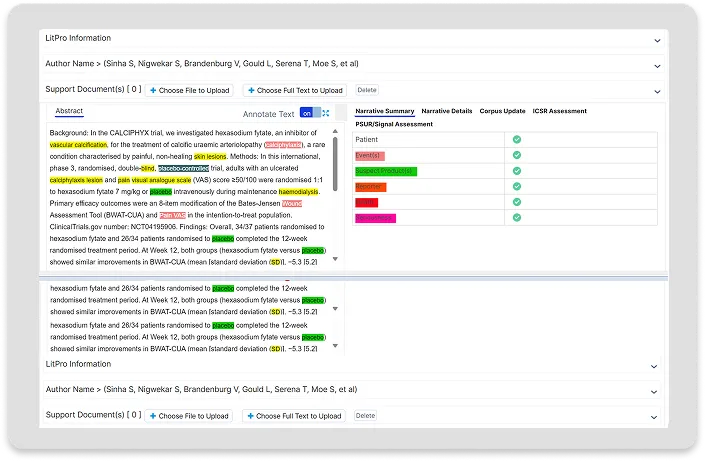Click the highlighted 'visual analogue scale' term
705x461 pixels.
click(161, 180)
